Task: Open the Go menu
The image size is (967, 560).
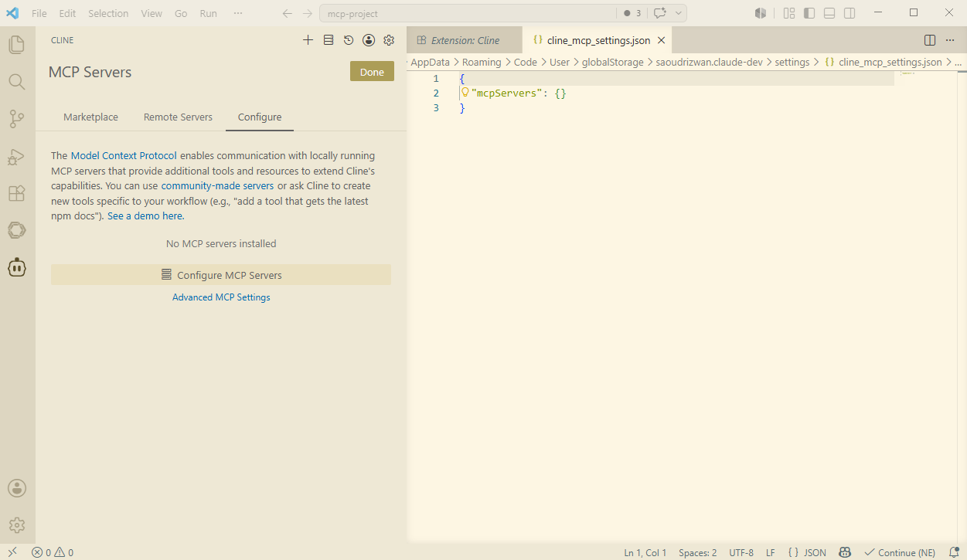Action: coord(181,13)
